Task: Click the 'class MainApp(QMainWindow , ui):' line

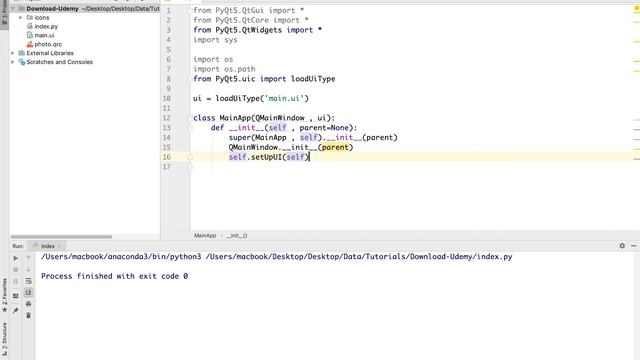Action: (264, 118)
